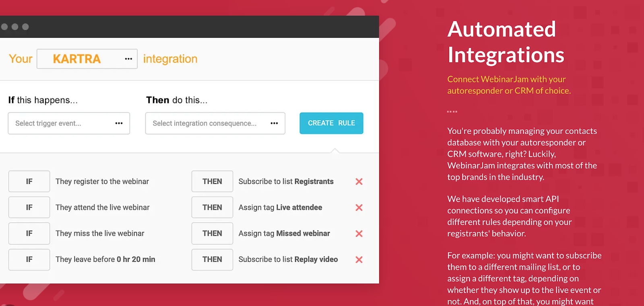Screen dimensions: 644x306
Task: Click IF box beside They register to the webinar
Action: [29, 181]
